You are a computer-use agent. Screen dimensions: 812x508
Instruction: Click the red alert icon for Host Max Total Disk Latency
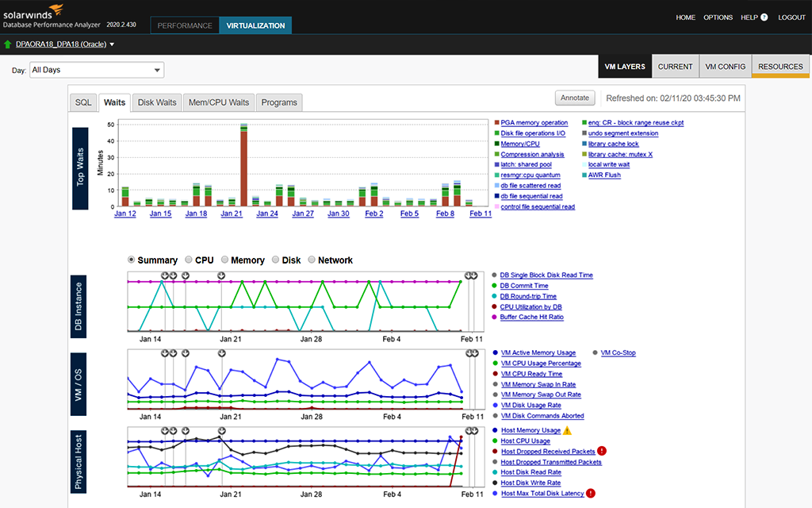[591, 493]
